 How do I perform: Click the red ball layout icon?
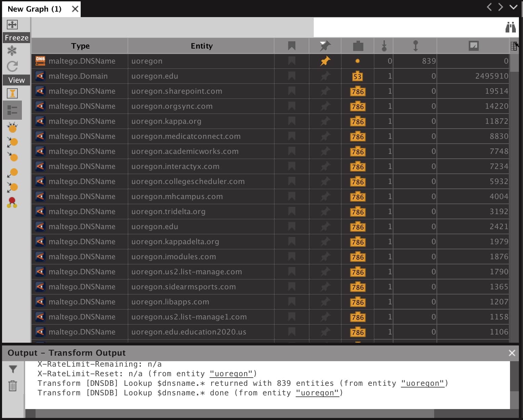click(x=12, y=202)
